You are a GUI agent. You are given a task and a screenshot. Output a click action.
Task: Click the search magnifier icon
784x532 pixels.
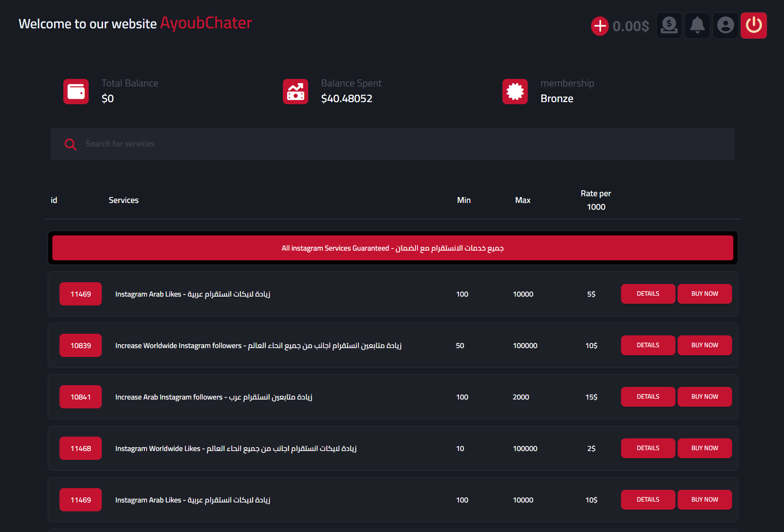coord(71,144)
